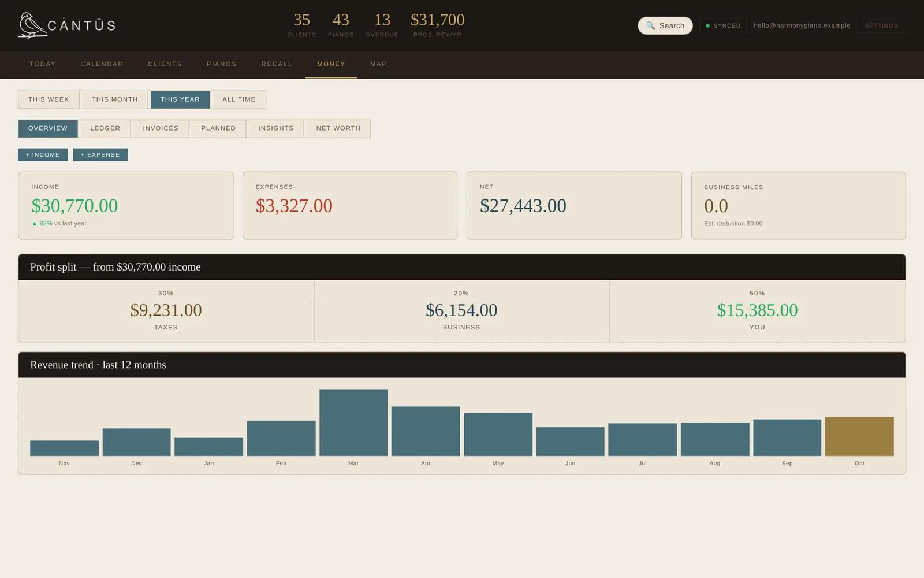Open the Search field
924x578 pixels.
click(665, 25)
